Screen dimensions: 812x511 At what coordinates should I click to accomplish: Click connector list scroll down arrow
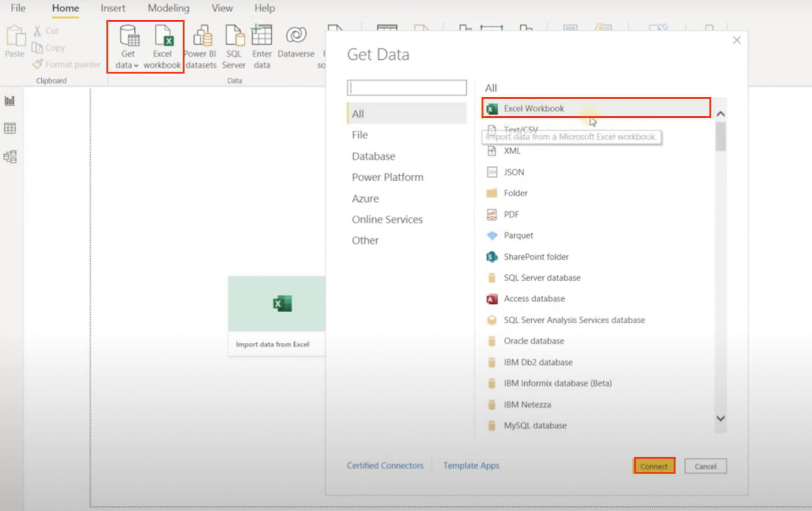coord(721,418)
